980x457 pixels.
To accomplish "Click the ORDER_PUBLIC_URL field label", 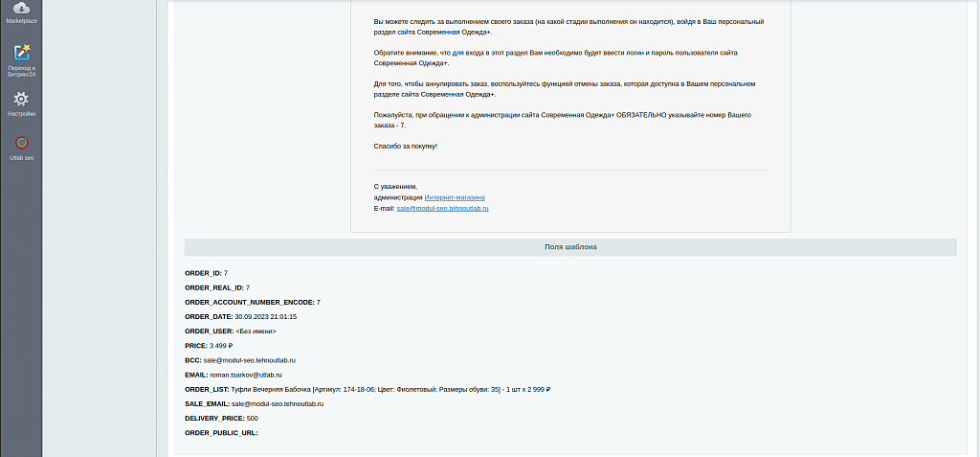I will pyautogui.click(x=221, y=433).
